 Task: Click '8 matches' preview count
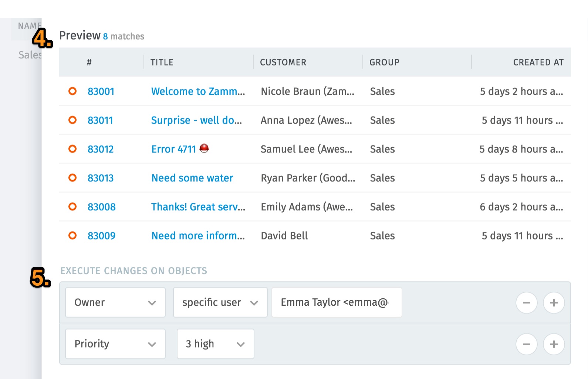pyautogui.click(x=124, y=36)
